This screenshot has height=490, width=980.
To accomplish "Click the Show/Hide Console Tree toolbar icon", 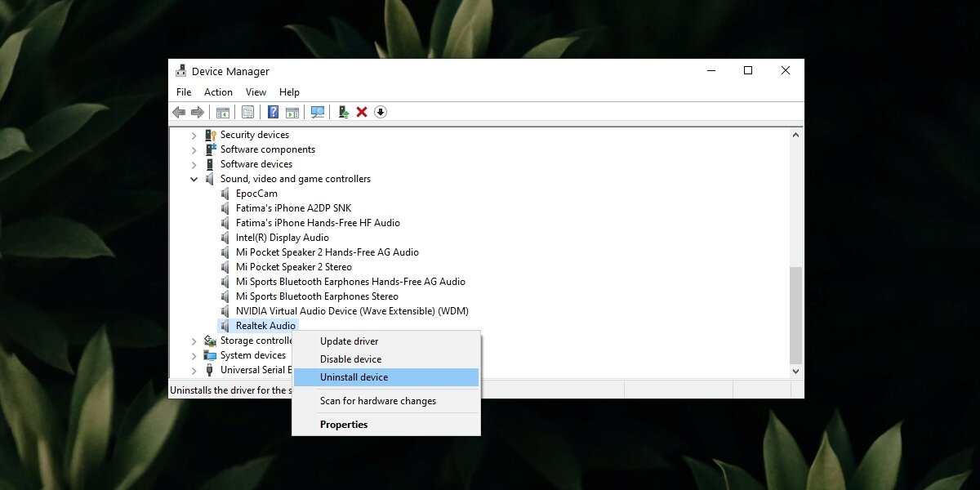I will tap(222, 112).
